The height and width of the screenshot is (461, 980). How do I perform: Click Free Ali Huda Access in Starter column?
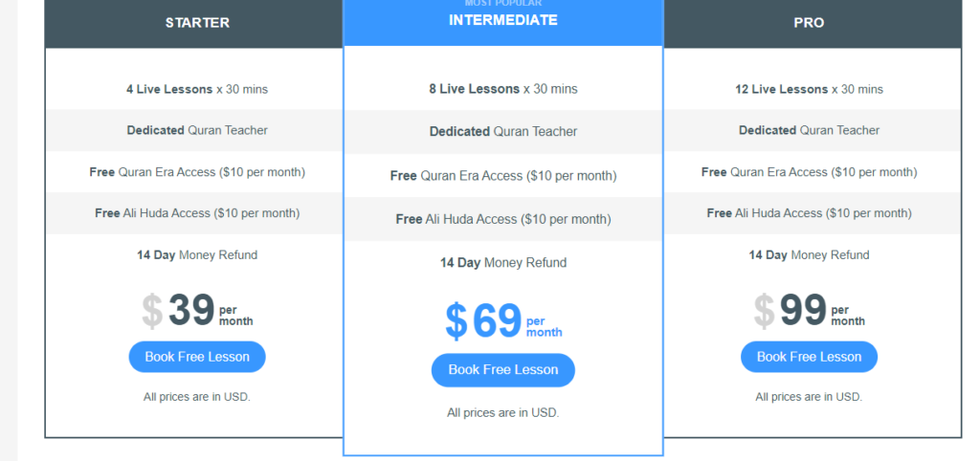[x=197, y=213]
